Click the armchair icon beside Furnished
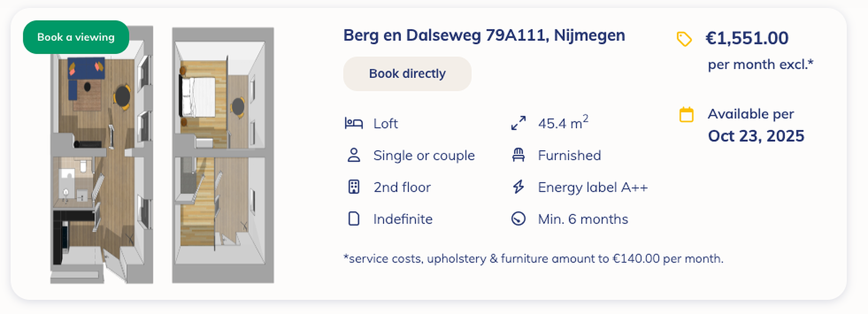The image size is (868, 314). pos(518,155)
